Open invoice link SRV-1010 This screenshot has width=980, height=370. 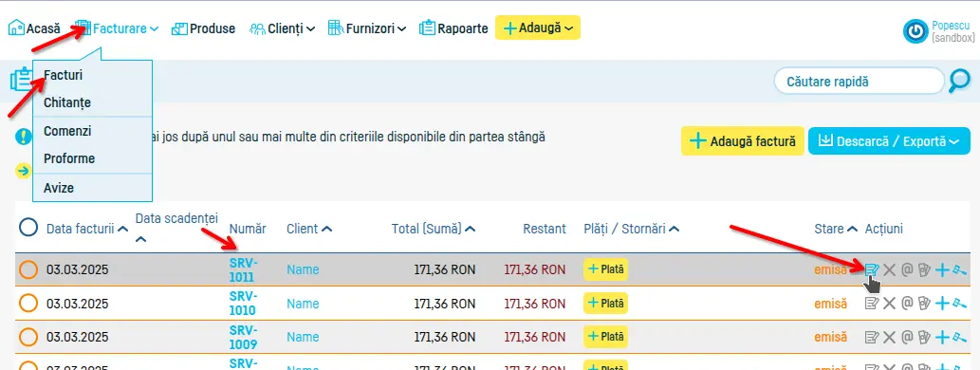[x=243, y=304]
